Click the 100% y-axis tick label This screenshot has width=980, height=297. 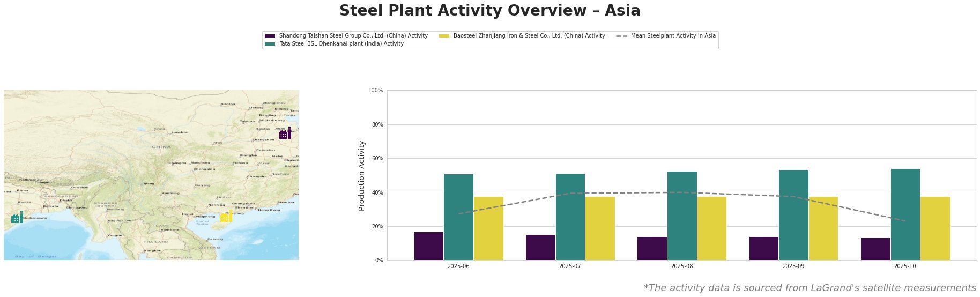coord(376,91)
